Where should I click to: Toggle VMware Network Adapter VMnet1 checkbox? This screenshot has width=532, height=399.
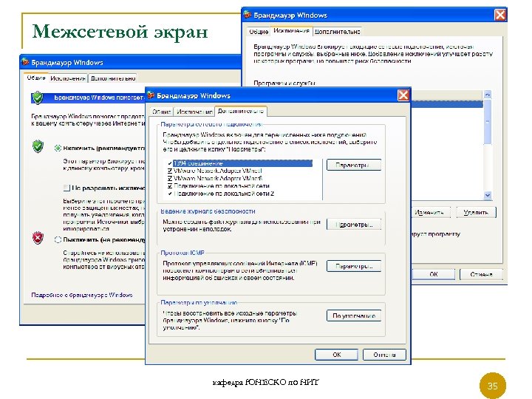pos(170,171)
